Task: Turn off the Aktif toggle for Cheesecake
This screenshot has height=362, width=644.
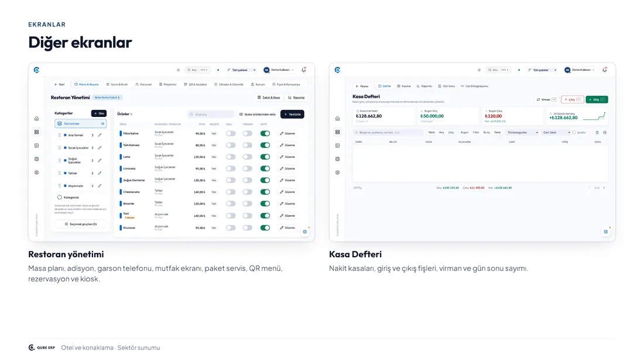Action: pyautogui.click(x=265, y=192)
